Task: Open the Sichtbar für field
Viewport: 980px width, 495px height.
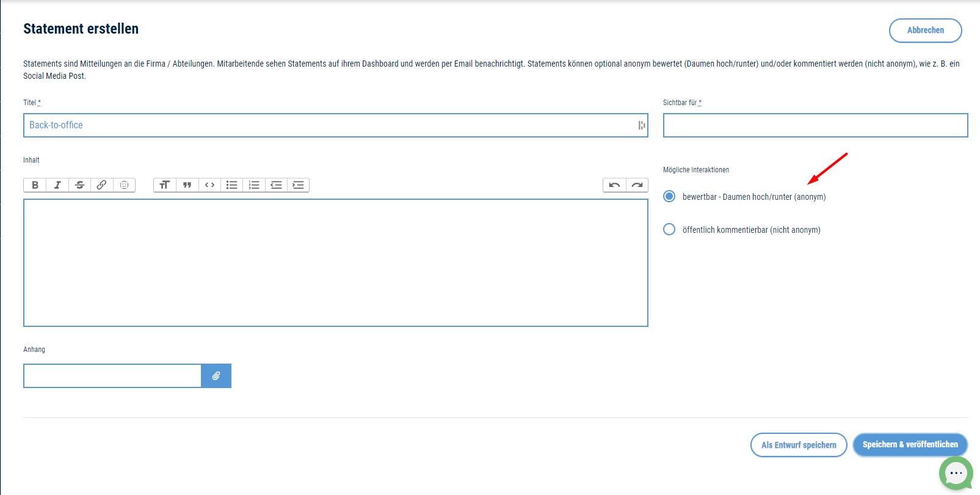Action: click(x=815, y=125)
